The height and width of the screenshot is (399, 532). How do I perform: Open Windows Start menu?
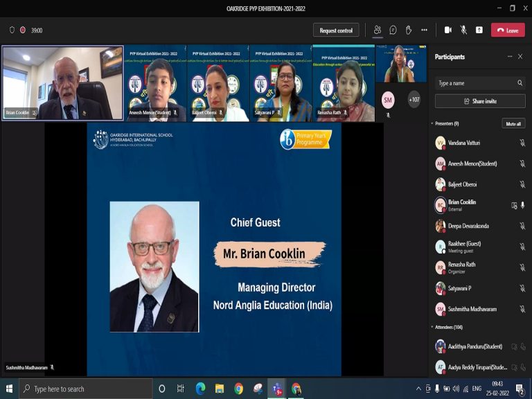(x=9, y=389)
